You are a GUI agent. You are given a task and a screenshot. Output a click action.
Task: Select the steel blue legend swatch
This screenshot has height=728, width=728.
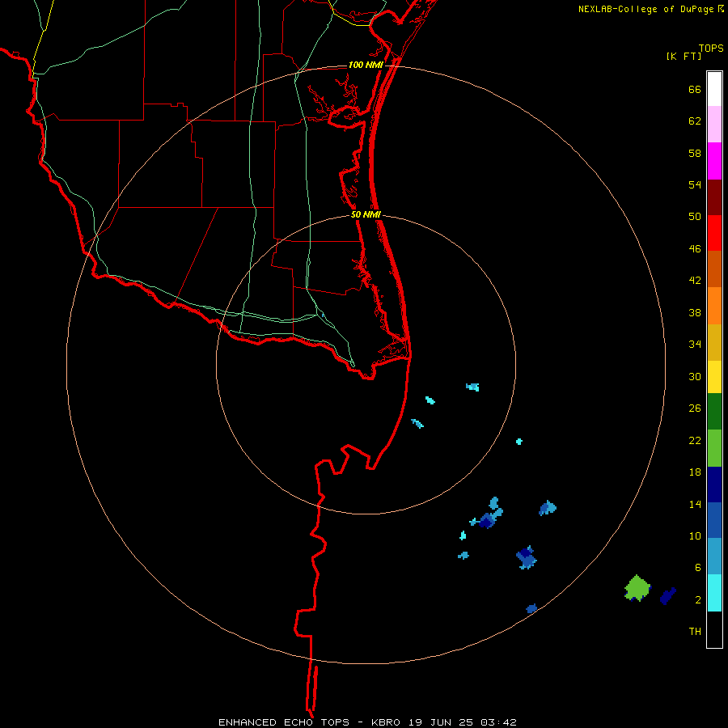(714, 557)
